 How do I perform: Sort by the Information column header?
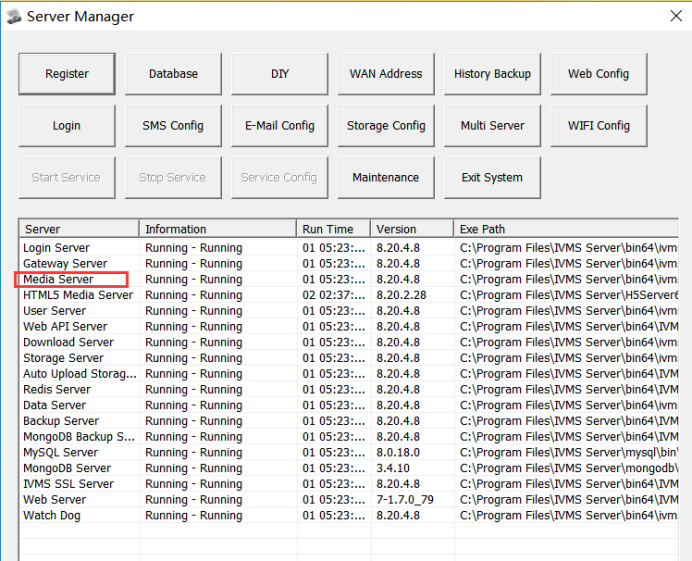pos(218,229)
